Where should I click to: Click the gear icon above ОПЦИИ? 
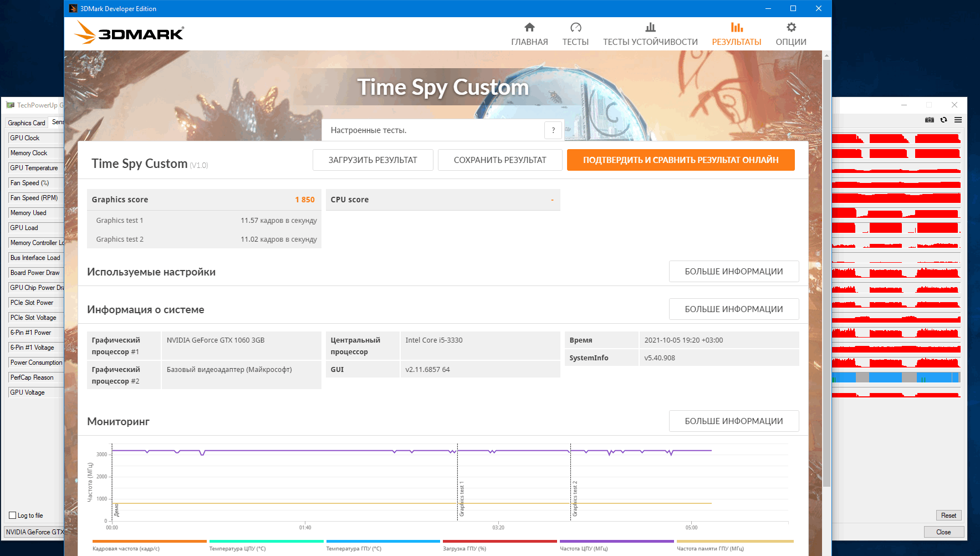click(x=791, y=27)
